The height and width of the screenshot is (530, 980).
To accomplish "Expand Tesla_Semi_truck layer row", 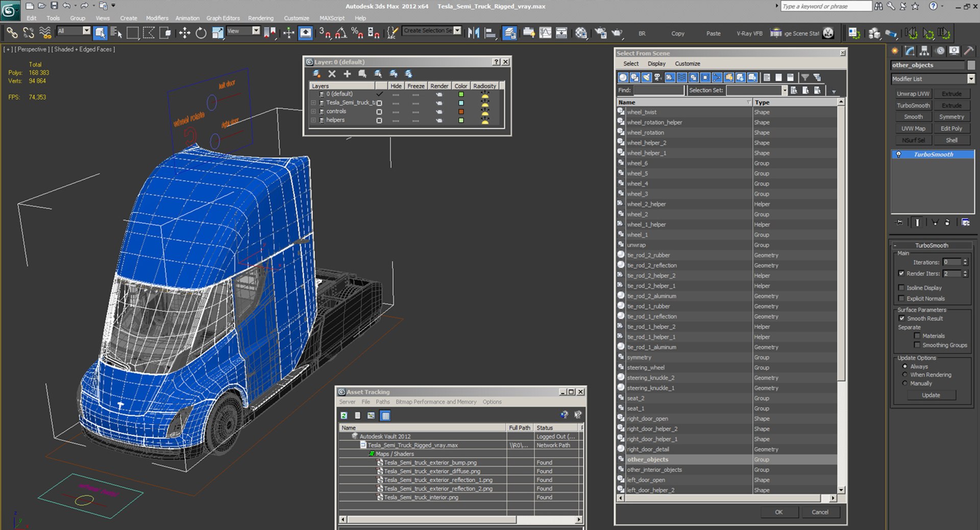I will point(313,103).
